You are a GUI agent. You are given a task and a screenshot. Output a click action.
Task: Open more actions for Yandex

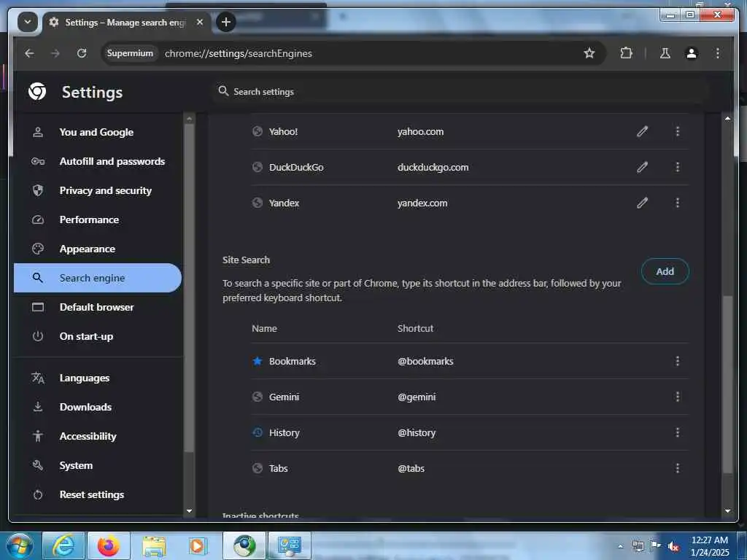click(678, 203)
